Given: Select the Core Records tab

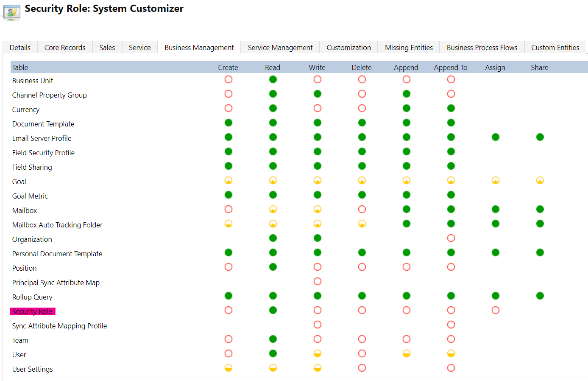Looking at the screenshot, I should (x=64, y=47).
